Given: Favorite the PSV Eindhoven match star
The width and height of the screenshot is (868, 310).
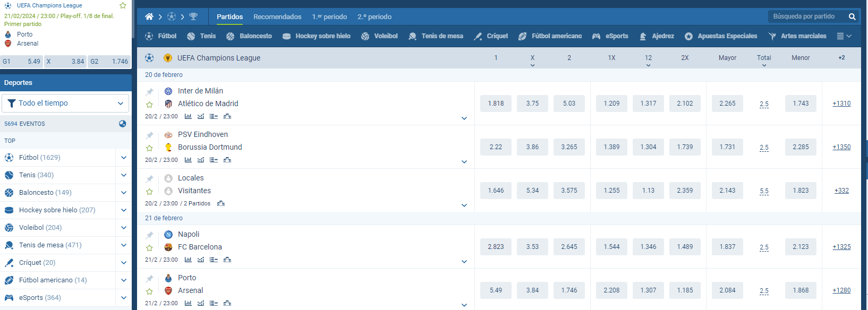Looking at the screenshot, I should [149, 148].
